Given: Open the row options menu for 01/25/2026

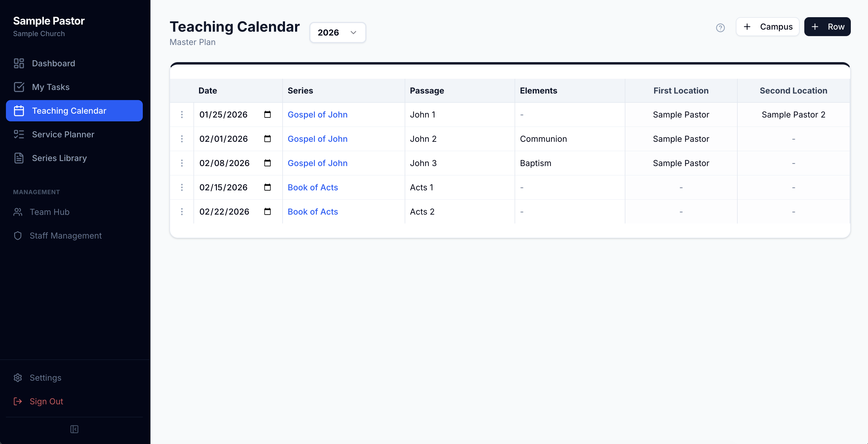Looking at the screenshot, I should (182, 115).
